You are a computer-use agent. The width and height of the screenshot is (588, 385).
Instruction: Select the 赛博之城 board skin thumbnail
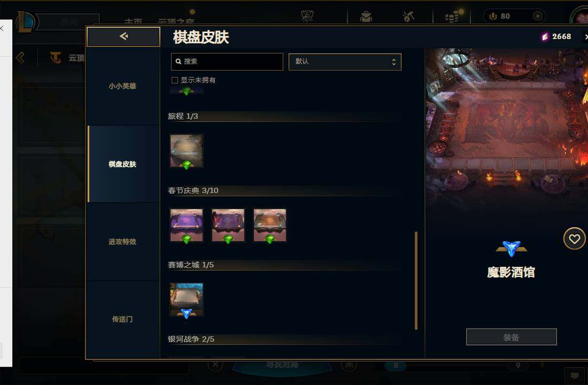pyautogui.click(x=187, y=299)
